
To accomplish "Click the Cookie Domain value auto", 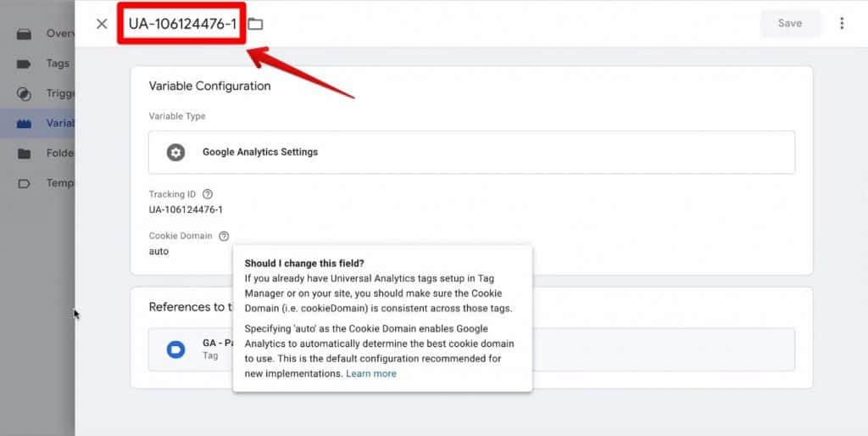I will 159,251.
